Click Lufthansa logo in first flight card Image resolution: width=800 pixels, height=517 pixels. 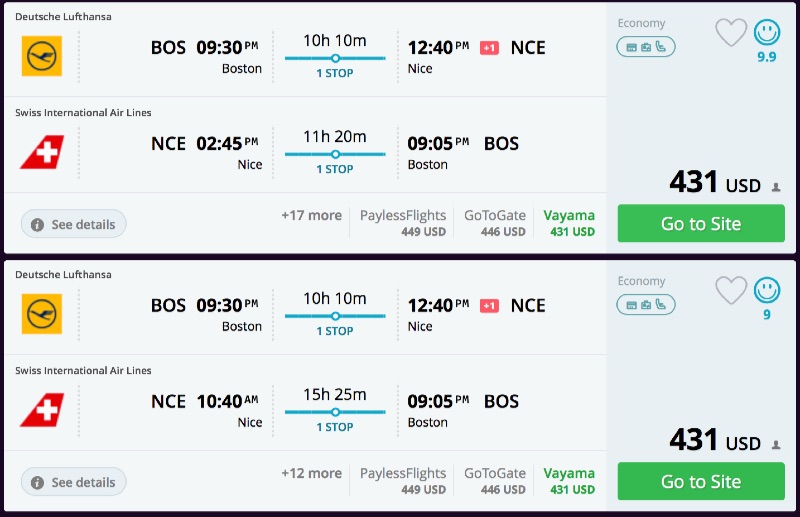tap(42, 56)
